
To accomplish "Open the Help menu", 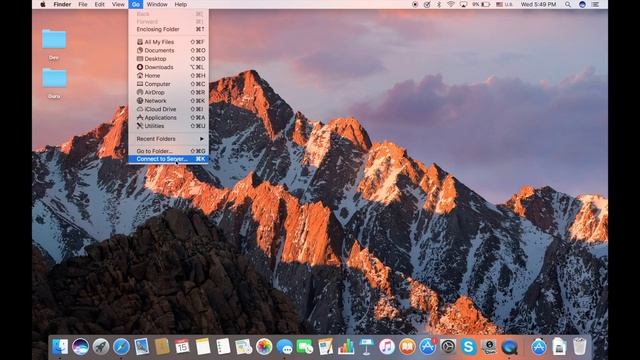I will click(x=181, y=4).
